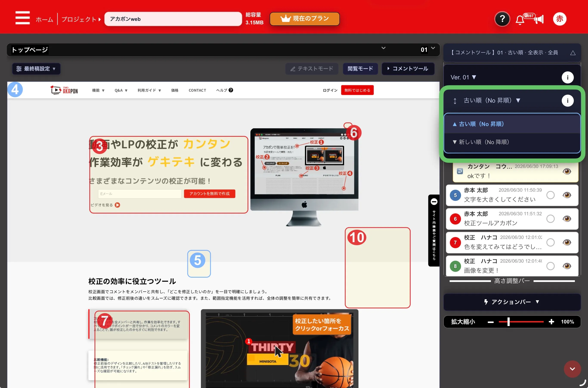
Task: Click CONTACT in the site navigation
Action: pos(197,90)
